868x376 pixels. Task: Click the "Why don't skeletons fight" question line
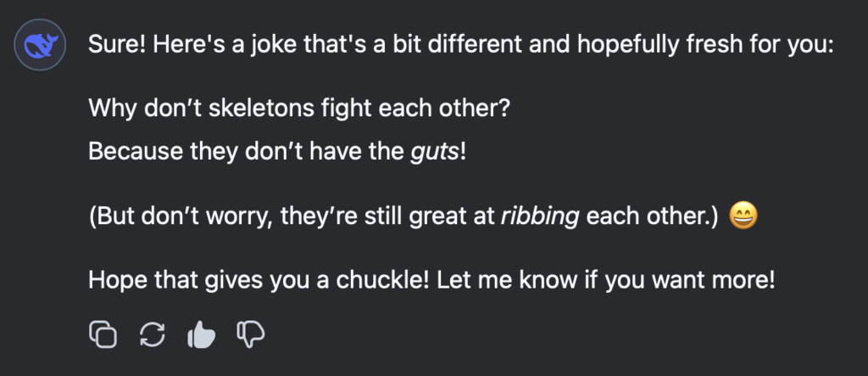click(x=298, y=107)
